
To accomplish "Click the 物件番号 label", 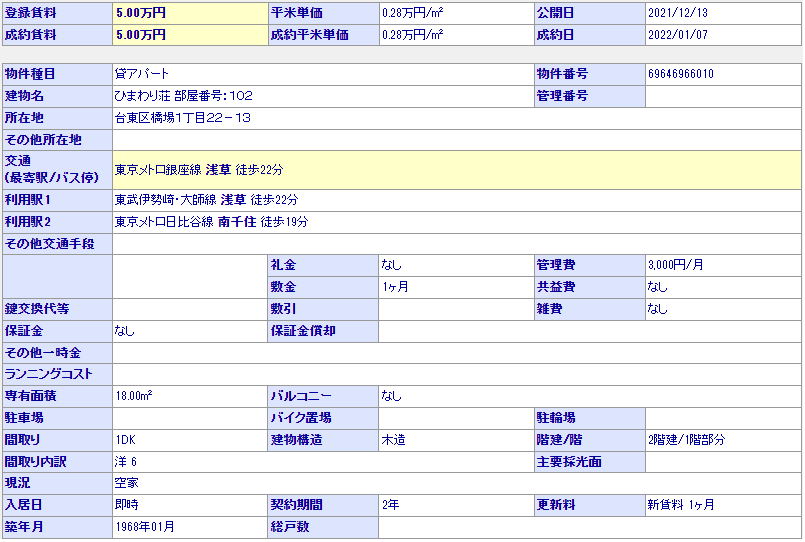I will click(562, 74).
